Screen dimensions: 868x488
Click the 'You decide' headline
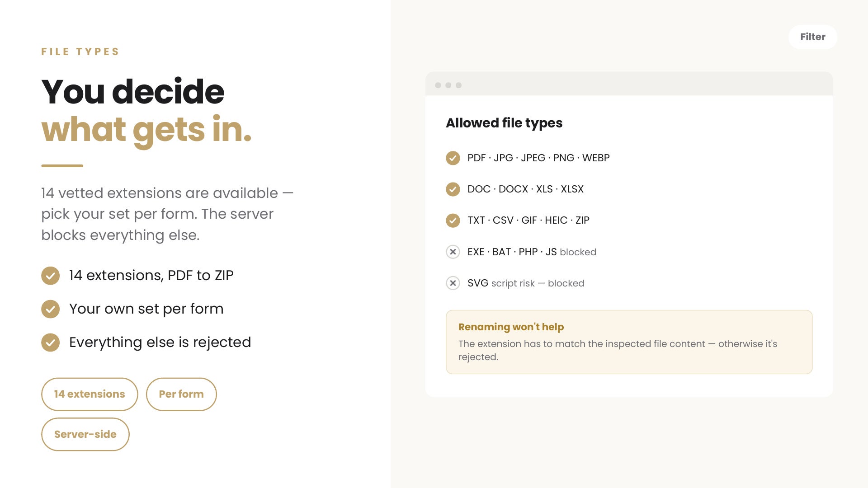point(132,91)
